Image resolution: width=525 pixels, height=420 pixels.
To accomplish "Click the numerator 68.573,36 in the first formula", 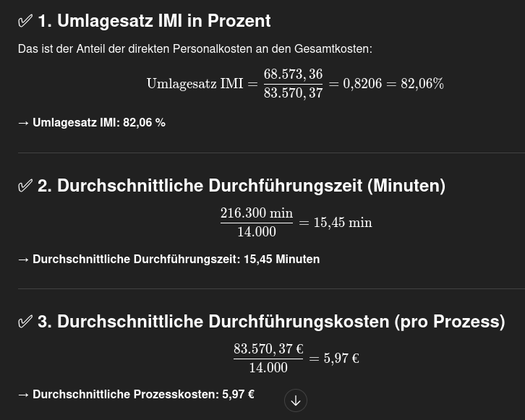I will [293, 74].
